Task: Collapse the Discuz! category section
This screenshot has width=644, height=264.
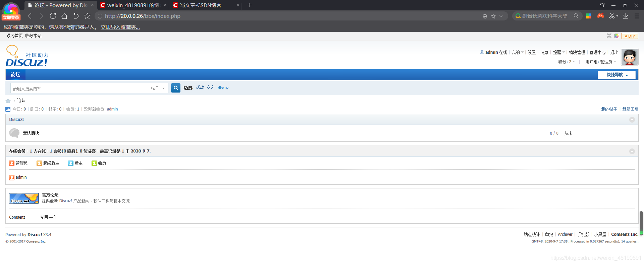Action: [632, 120]
